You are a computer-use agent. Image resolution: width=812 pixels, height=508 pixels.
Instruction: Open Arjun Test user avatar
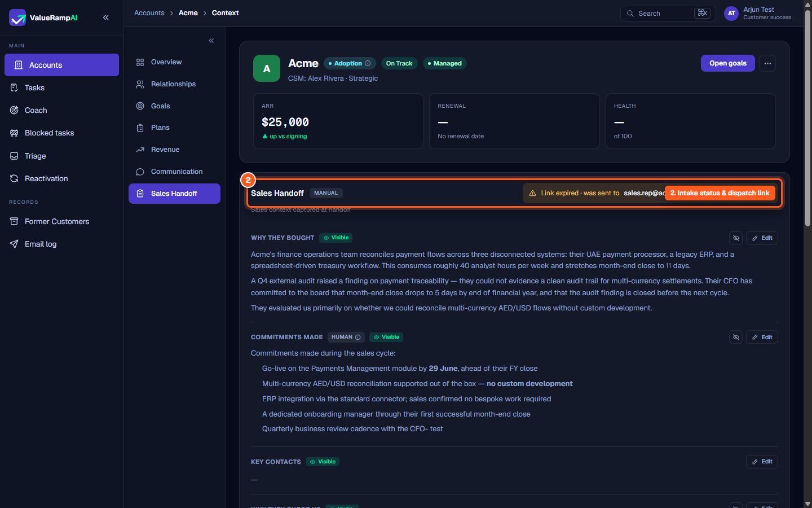click(731, 14)
